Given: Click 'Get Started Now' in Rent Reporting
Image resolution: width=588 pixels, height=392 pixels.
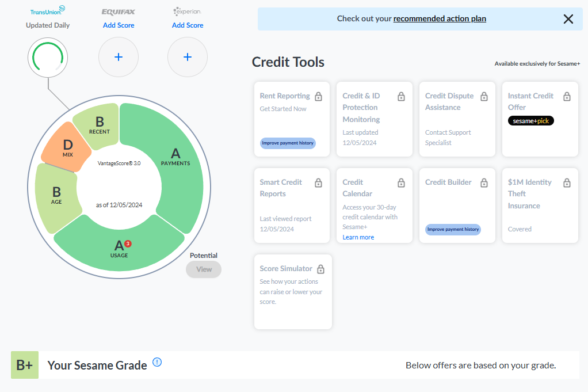Looking at the screenshot, I should pos(283,109).
